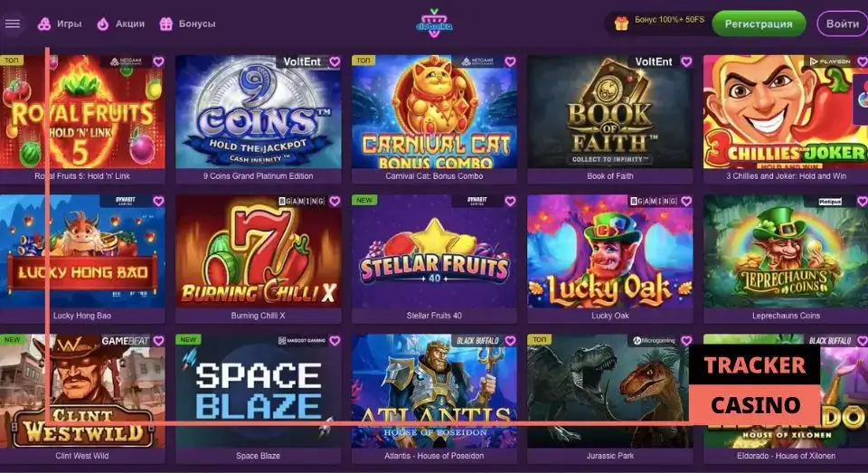Favorite the 9 Coins game heart
The height and width of the screenshot is (473, 868).
[335, 62]
